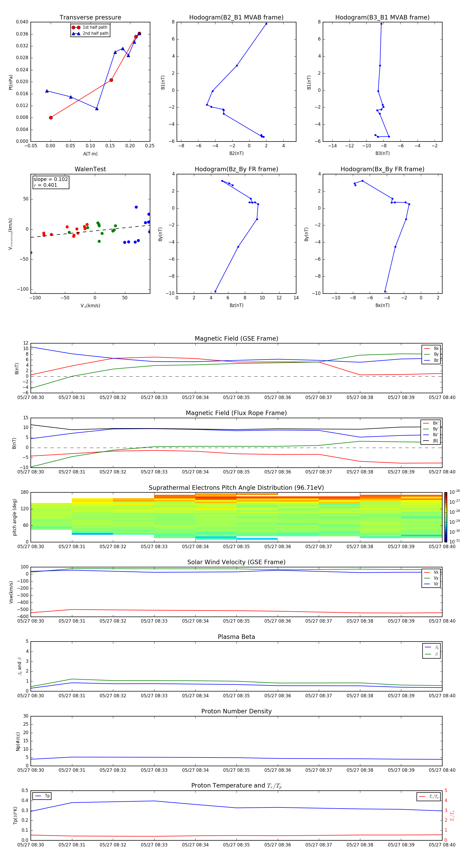Click the "Np(#/cc)" y-axis label
The width and height of the screenshot is (473, 868).
[18, 741]
